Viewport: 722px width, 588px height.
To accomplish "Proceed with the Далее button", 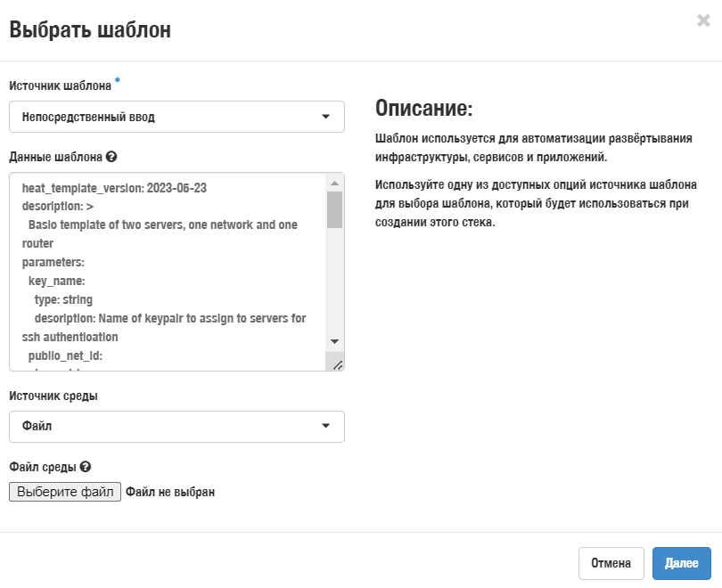I will click(681, 563).
